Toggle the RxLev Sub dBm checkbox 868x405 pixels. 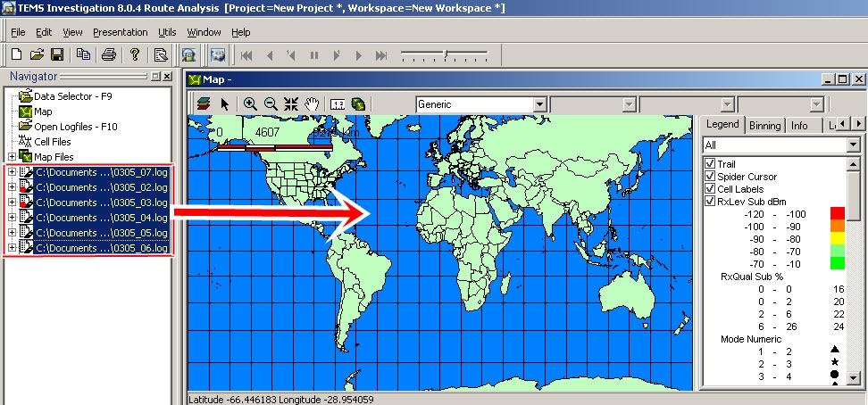(710, 202)
